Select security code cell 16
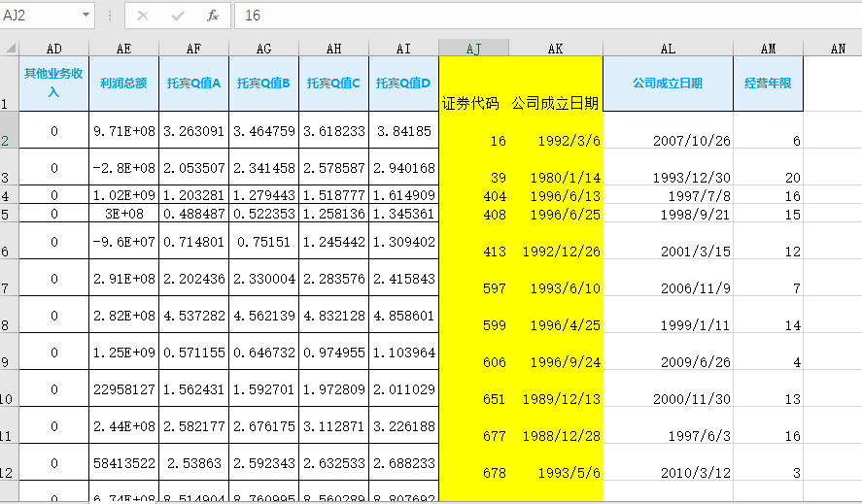862x504 pixels. tap(473, 130)
